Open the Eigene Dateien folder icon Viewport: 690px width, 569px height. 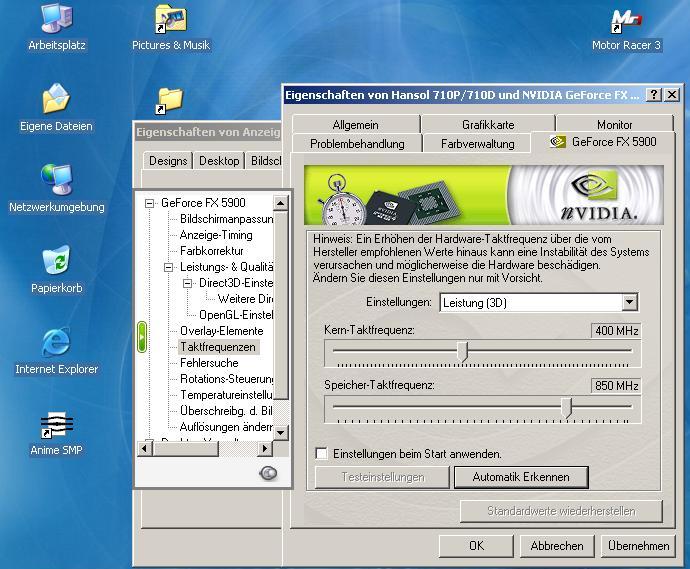coord(56,108)
